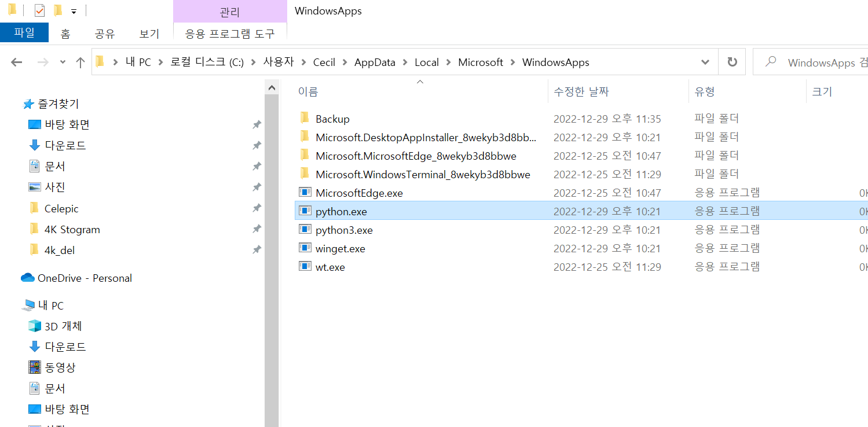
Task: Select the MicrosoftEdge.exe file icon
Action: [x=305, y=192]
